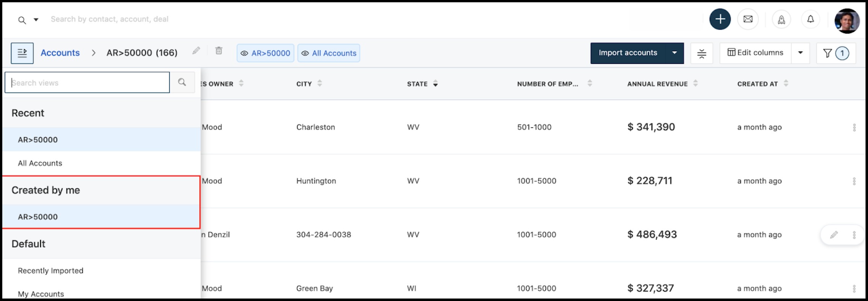Open the filter funnel with 1 applied
The width and height of the screenshot is (868, 301).
(836, 53)
